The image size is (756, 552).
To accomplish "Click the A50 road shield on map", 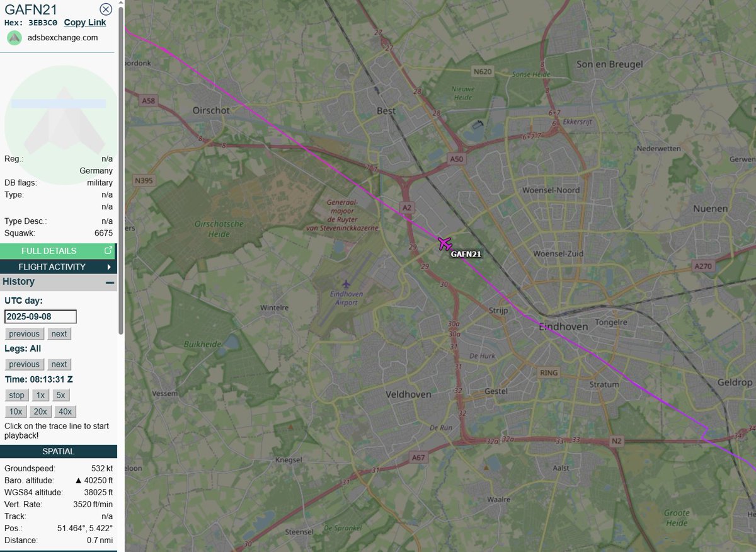I will 457,159.
